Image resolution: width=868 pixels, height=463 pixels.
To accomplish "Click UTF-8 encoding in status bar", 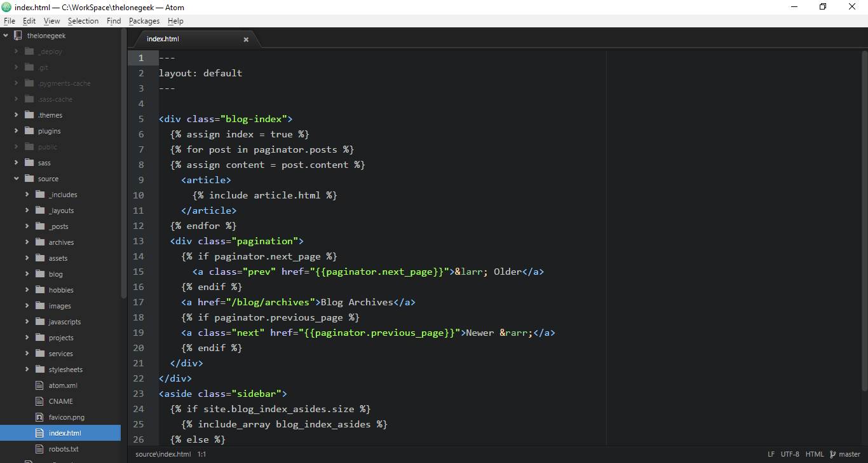I will pyautogui.click(x=790, y=453).
